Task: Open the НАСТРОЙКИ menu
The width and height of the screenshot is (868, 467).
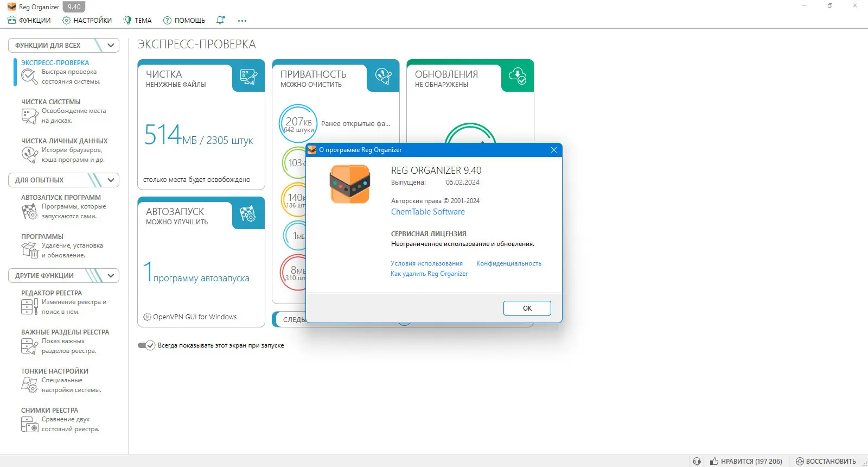Action: coord(87,20)
